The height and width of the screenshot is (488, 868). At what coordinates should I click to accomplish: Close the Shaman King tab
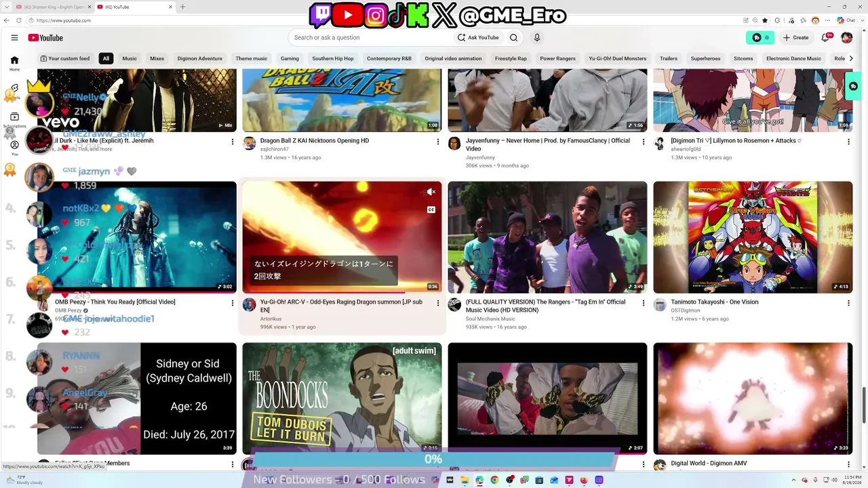(90, 7)
